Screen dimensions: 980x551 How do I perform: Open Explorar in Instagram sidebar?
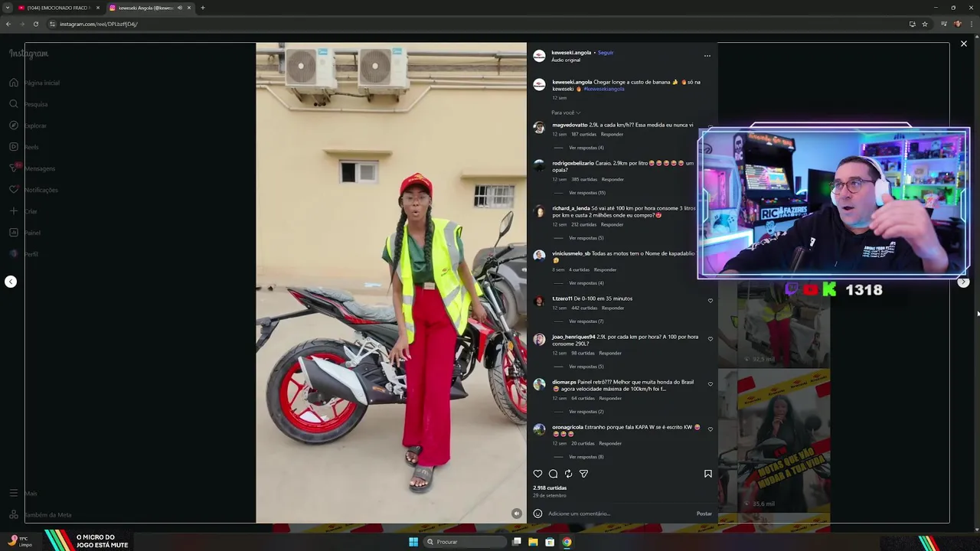(x=29, y=126)
